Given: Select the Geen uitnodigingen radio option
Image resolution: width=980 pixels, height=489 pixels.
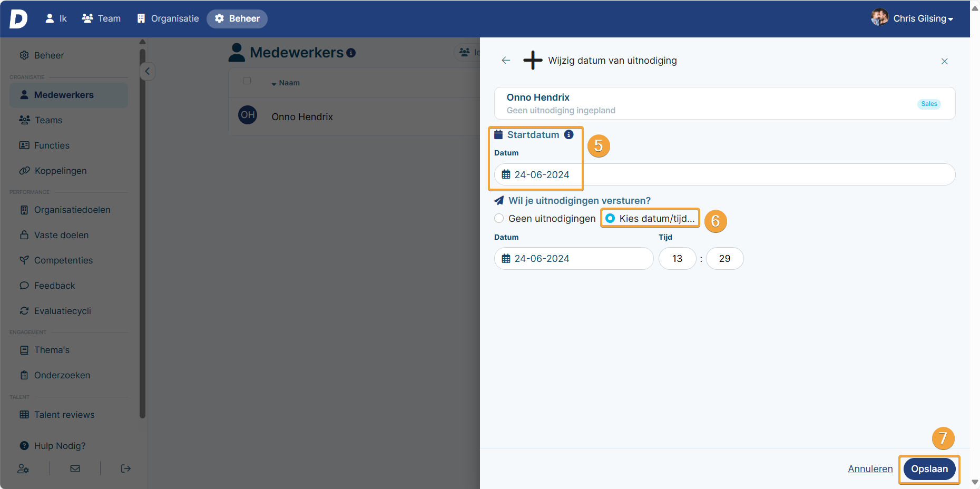Looking at the screenshot, I should click(x=499, y=218).
